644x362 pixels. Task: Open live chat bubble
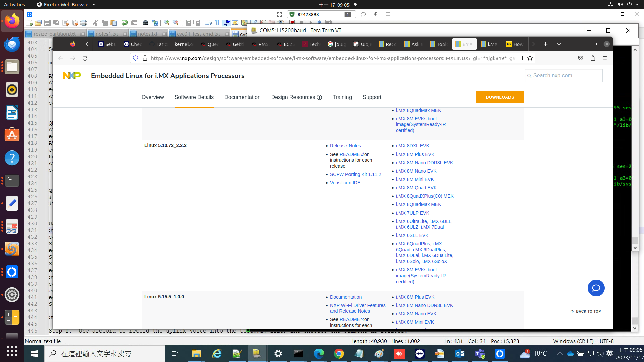[x=596, y=288]
